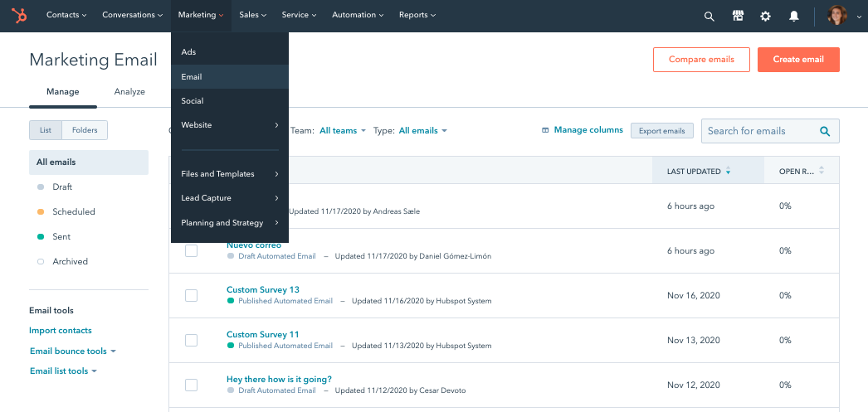Click the search icon in emails box
Screen dimensions: 868x412
click(825, 131)
